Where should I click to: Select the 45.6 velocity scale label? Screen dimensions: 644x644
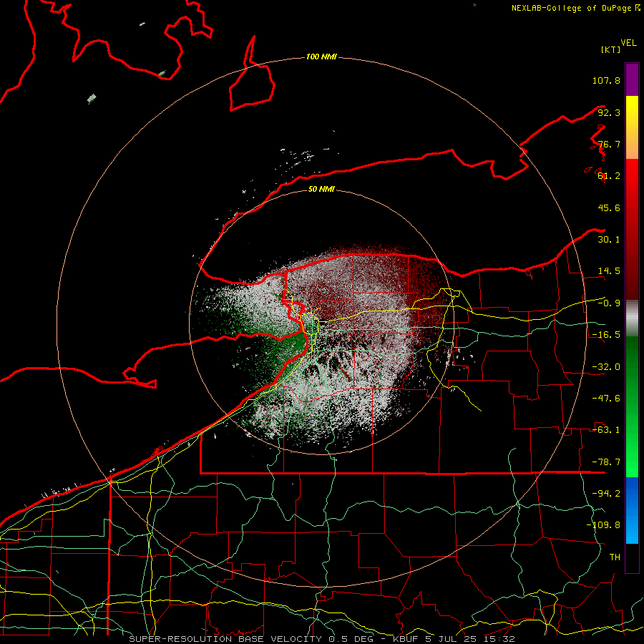click(x=609, y=208)
